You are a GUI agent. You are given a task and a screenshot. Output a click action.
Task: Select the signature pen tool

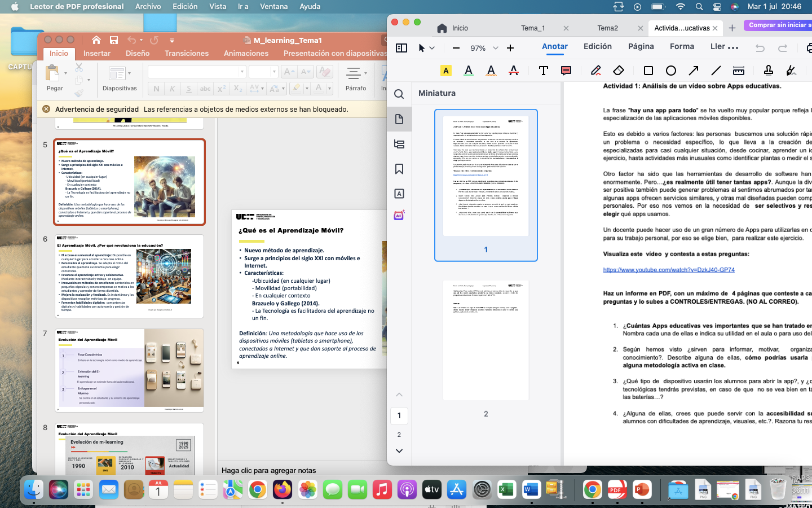pyautogui.click(x=791, y=71)
